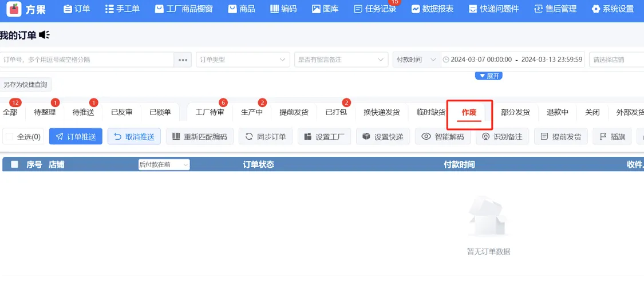Click the 店铺 column header

[x=56, y=165]
